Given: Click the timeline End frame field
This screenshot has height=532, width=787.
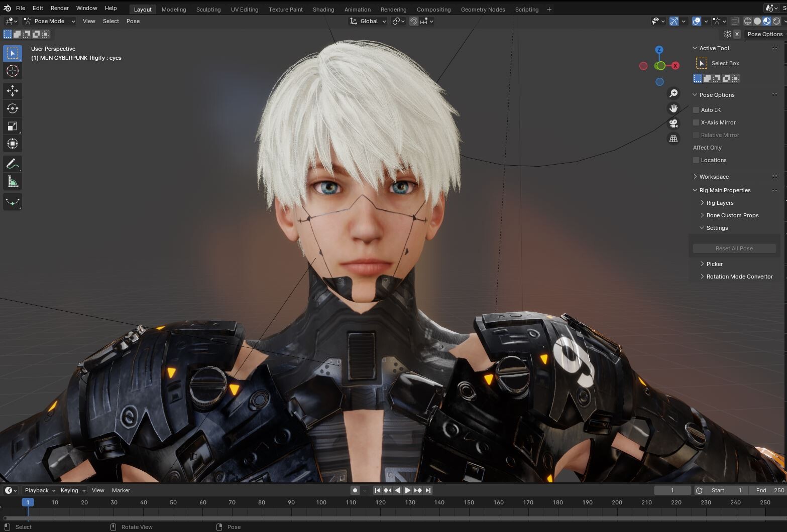Looking at the screenshot, I should [x=768, y=490].
